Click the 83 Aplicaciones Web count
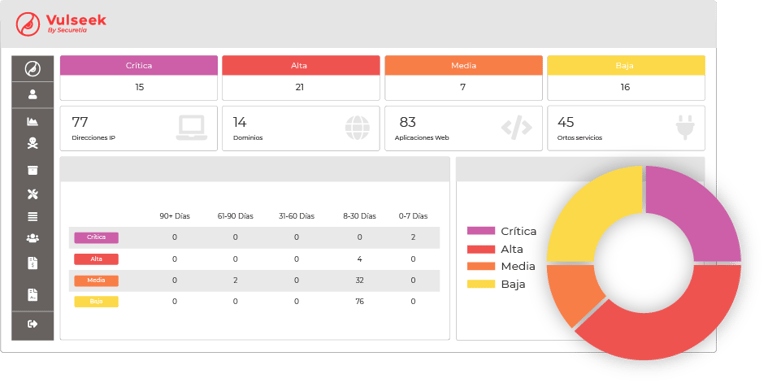 (408, 122)
